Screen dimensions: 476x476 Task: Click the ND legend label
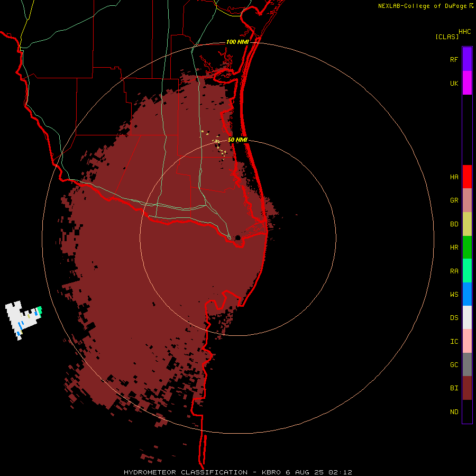pos(454,412)
